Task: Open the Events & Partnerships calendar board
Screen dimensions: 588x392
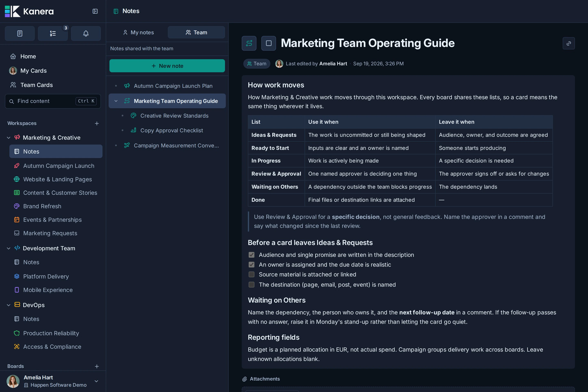Action: tap(56, 219)
